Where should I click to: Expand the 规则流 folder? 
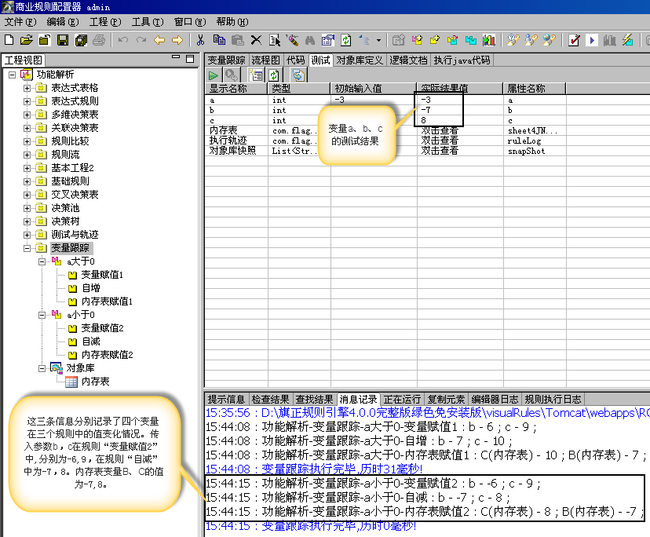point(27,155)
